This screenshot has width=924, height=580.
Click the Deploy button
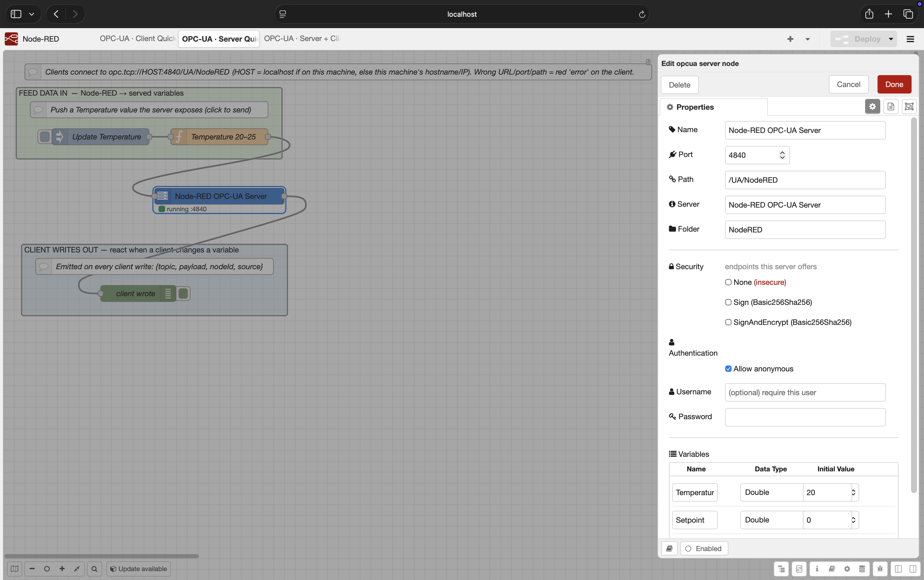click(858, 39)
